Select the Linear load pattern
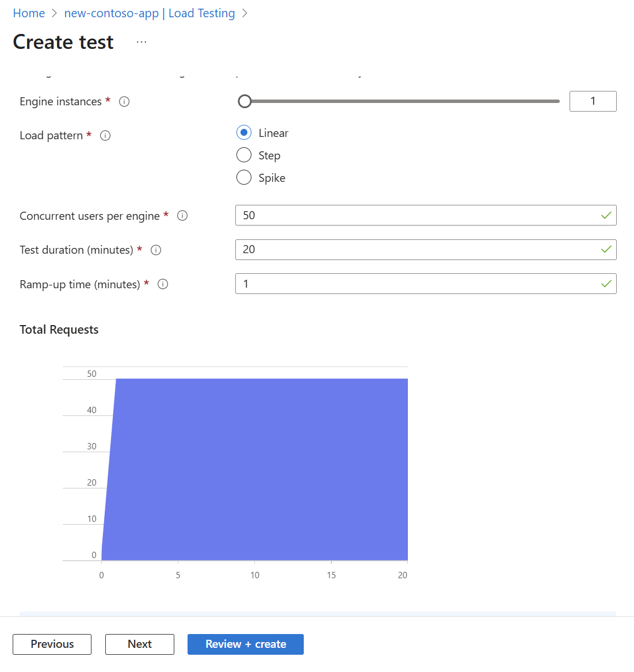The height and width of the screenshot is (672, 634). click(243, 132)
